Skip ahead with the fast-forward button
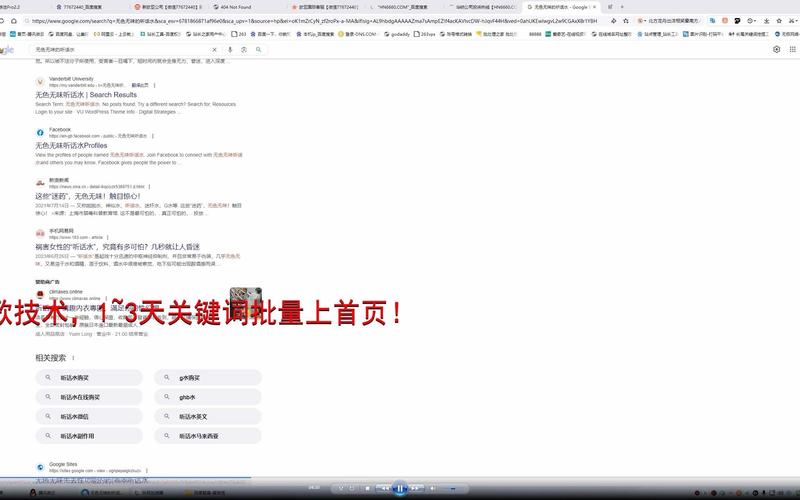This screenshot has height=500, width=800. point(416,488)
